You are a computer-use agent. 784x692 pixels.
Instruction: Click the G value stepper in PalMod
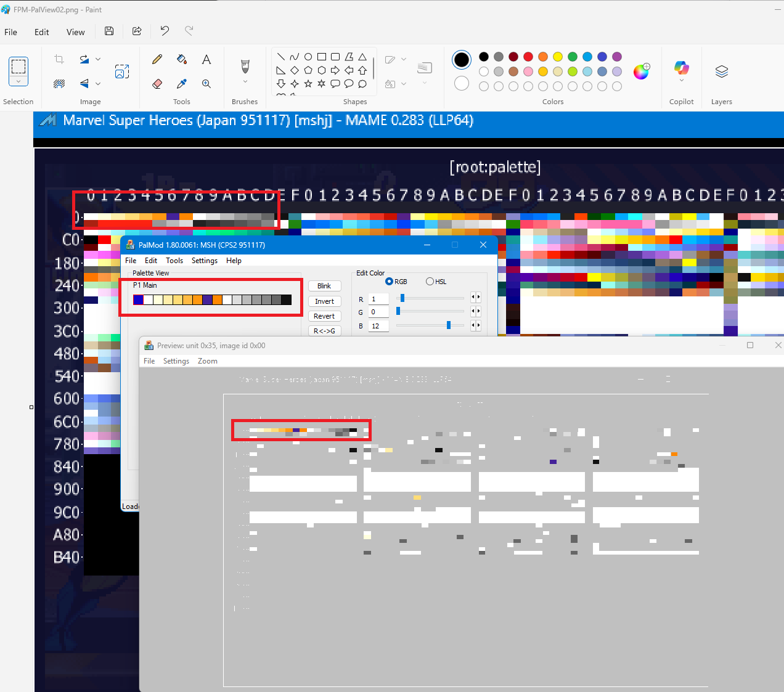point(475,311)
